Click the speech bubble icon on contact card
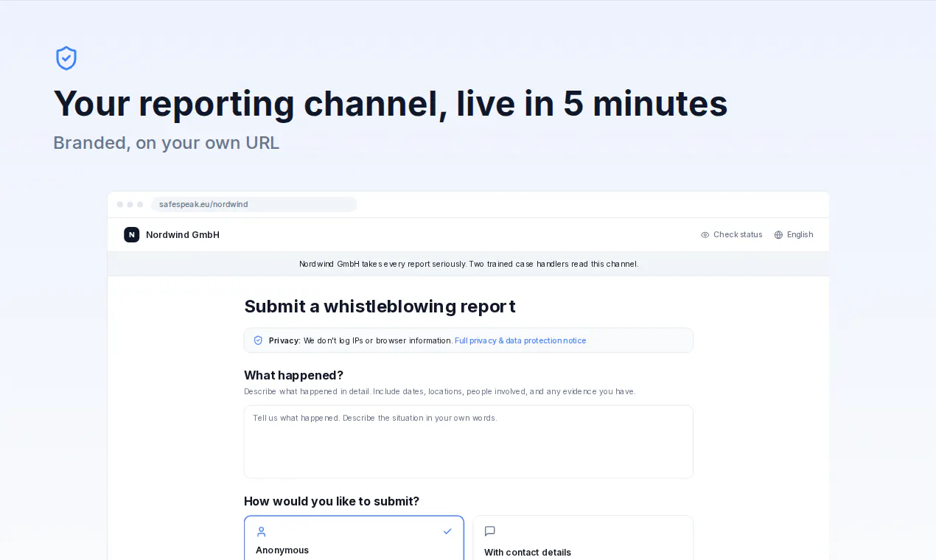This screenshot has height=560, width=936. pos(490,531)
